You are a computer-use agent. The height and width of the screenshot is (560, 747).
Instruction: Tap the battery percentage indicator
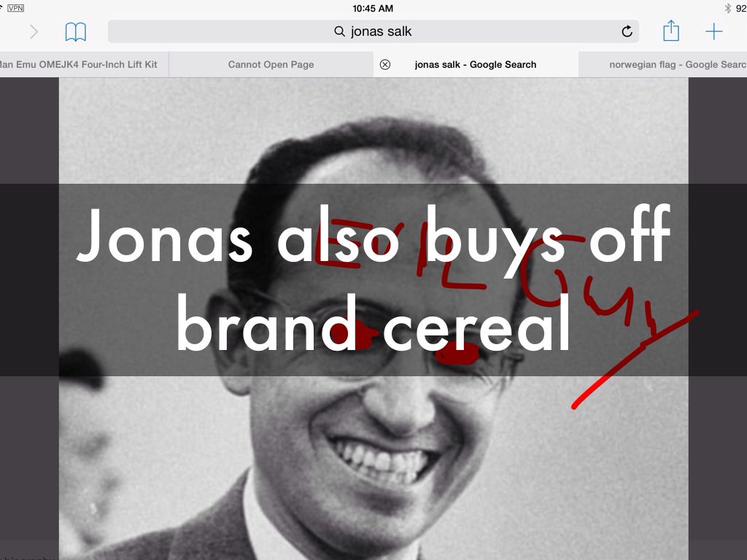(x=741, y=8)
